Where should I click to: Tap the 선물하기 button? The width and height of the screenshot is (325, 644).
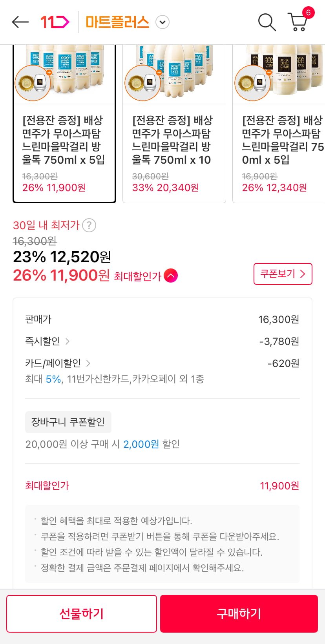click(82, 613)
